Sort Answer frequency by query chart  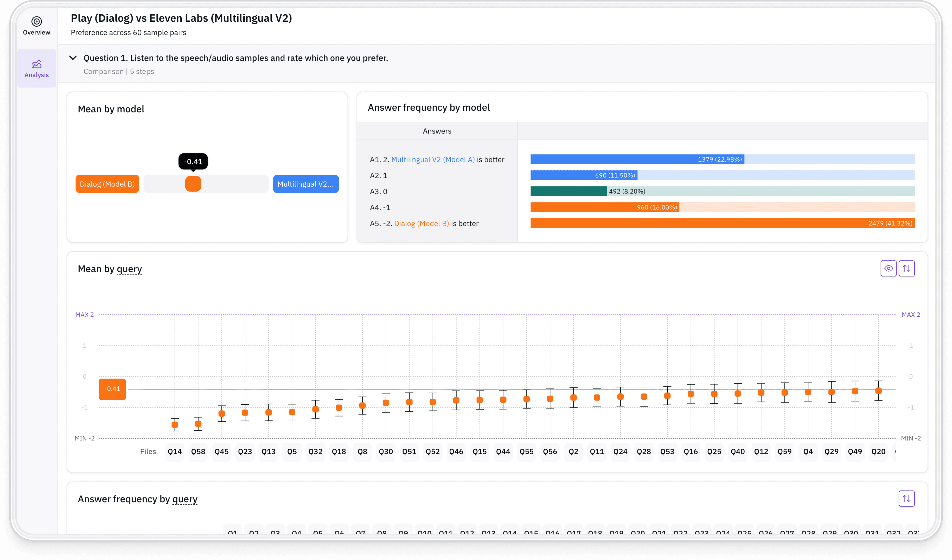(906, 498)
